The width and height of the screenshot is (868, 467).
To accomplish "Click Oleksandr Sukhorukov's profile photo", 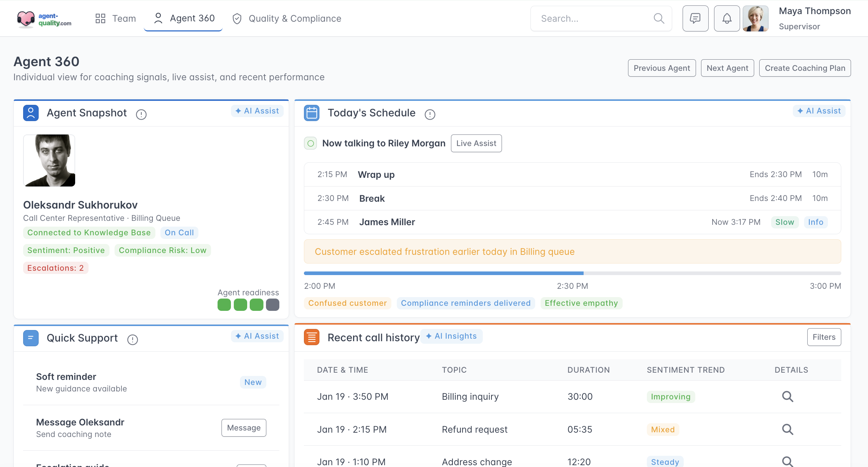I will coord(49,160).
